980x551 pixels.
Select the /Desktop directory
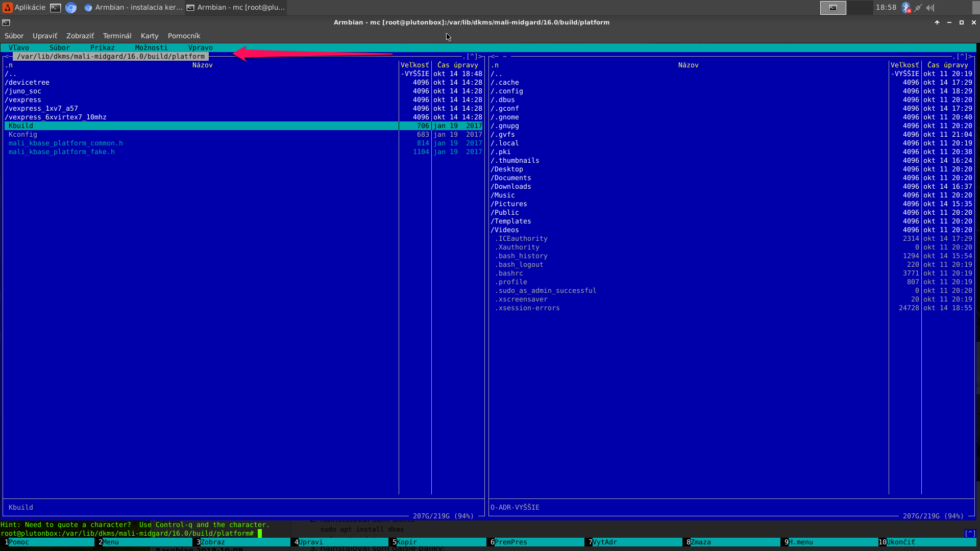point(731,169)
